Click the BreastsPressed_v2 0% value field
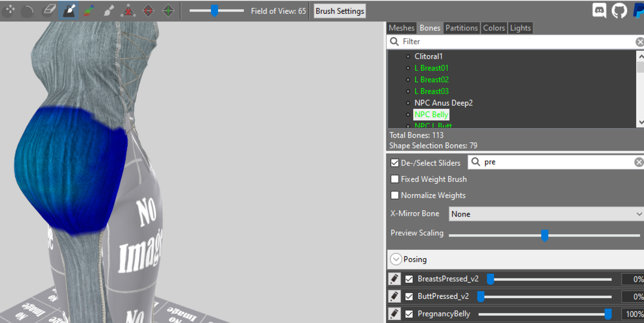 pos(633,279)
